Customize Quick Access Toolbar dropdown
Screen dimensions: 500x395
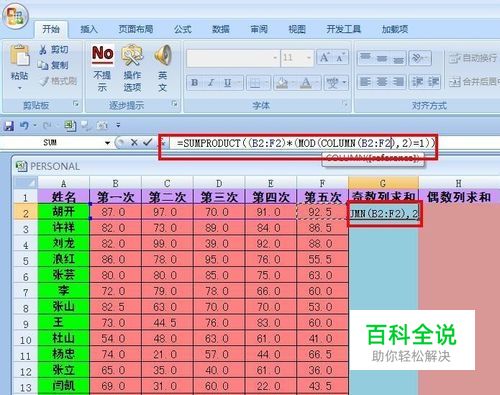(x=118, y=125)
